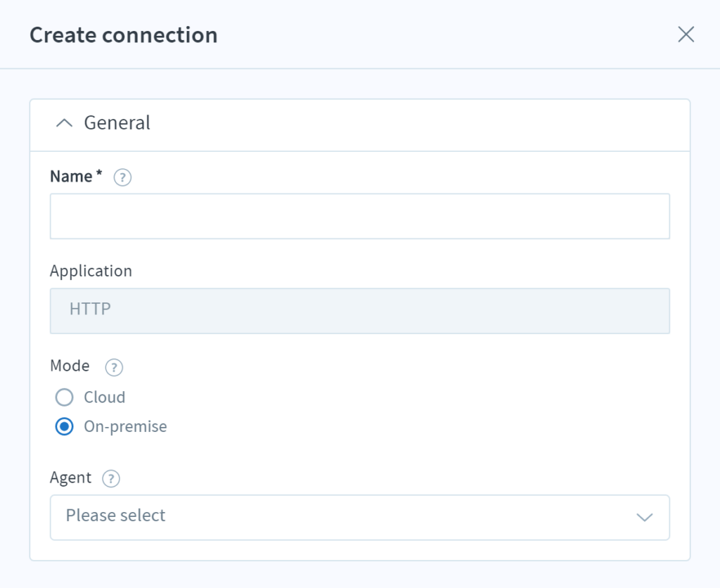Click the Create connection dialog title
Image resolution: width=720 pixels, height=588 pixels.
pyautogui.click(x=123, y=34)
